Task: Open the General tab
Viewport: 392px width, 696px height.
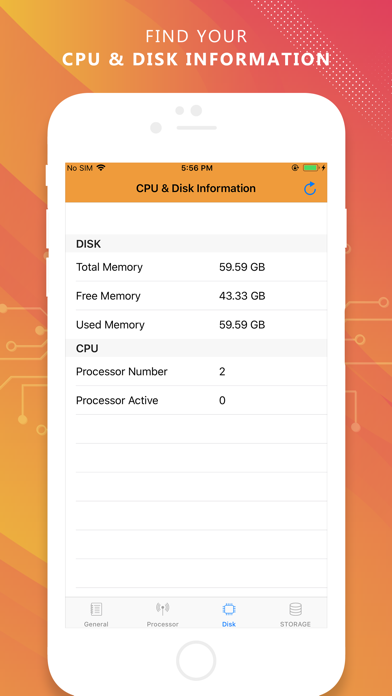Action: 96,614
